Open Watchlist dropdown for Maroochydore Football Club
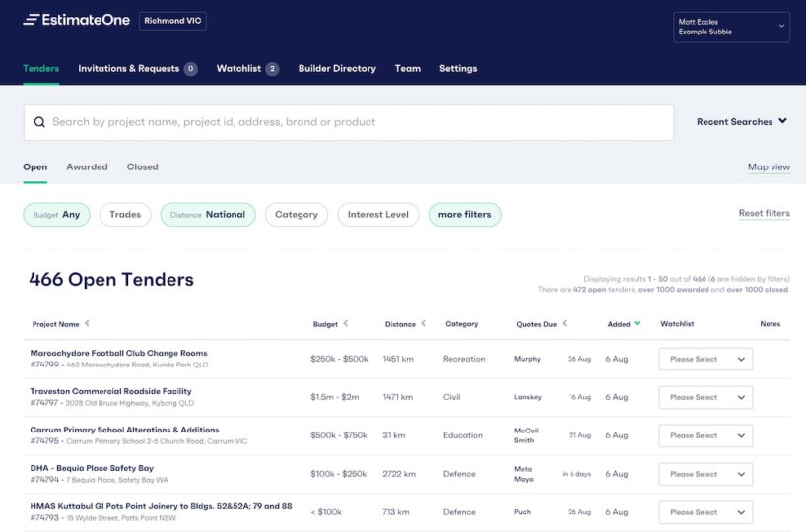This screenshot has height=532, width=806. click(x=705, y=359)
